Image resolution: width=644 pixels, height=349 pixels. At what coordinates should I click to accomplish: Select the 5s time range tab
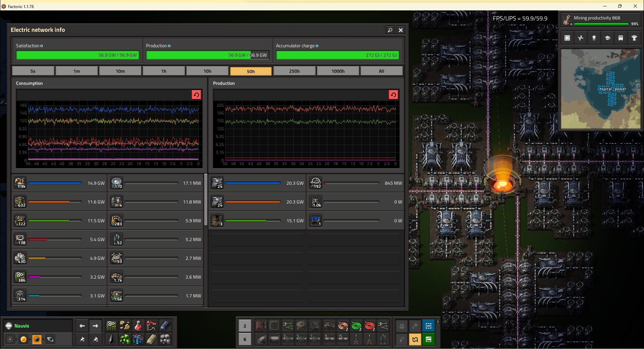(x=33, y=71)
